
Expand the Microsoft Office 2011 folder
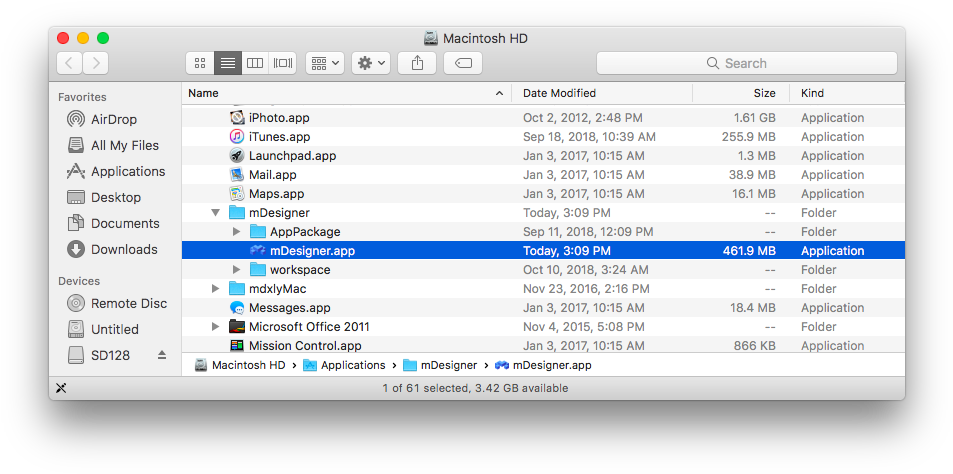215,327
